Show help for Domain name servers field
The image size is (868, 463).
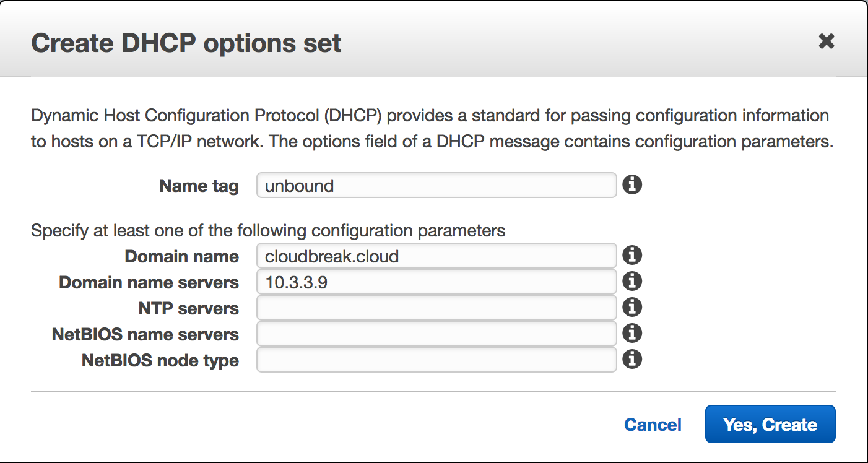pos(631,282)
